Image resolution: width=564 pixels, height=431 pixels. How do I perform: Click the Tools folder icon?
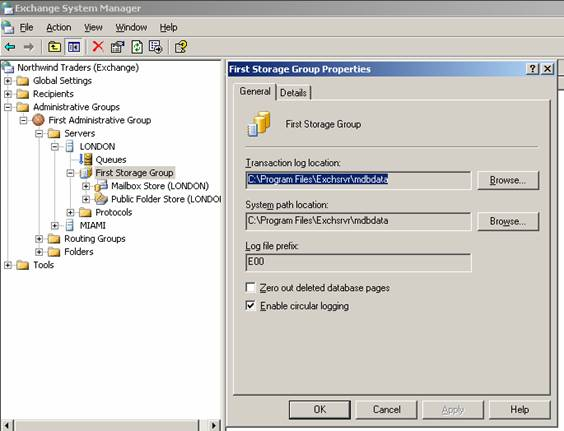point(23,265)
